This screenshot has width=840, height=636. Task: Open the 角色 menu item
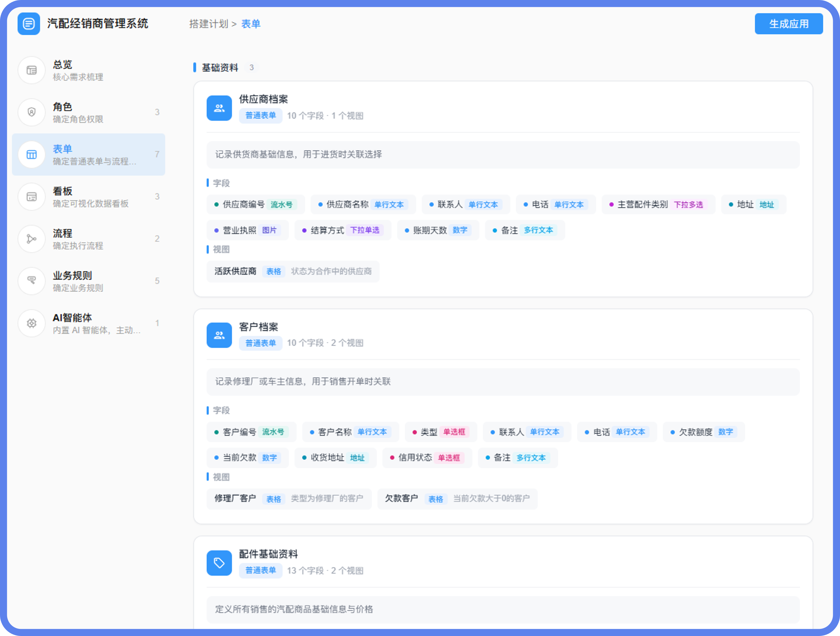click(88, 112)
